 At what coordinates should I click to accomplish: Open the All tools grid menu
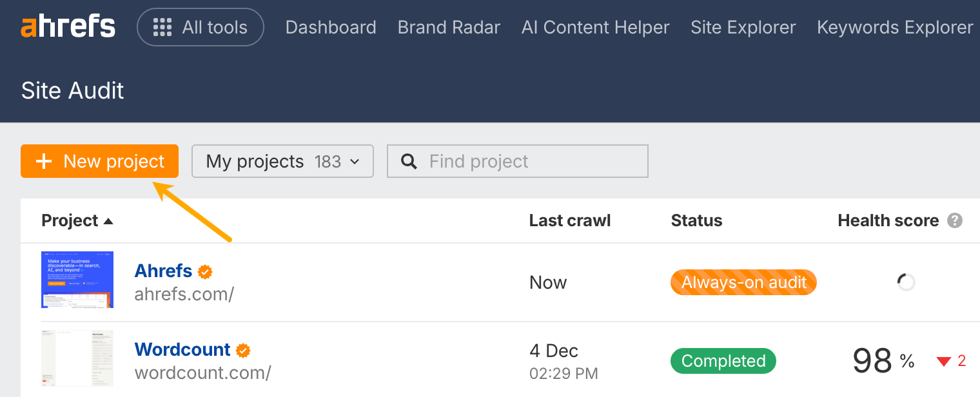point(200,27)
